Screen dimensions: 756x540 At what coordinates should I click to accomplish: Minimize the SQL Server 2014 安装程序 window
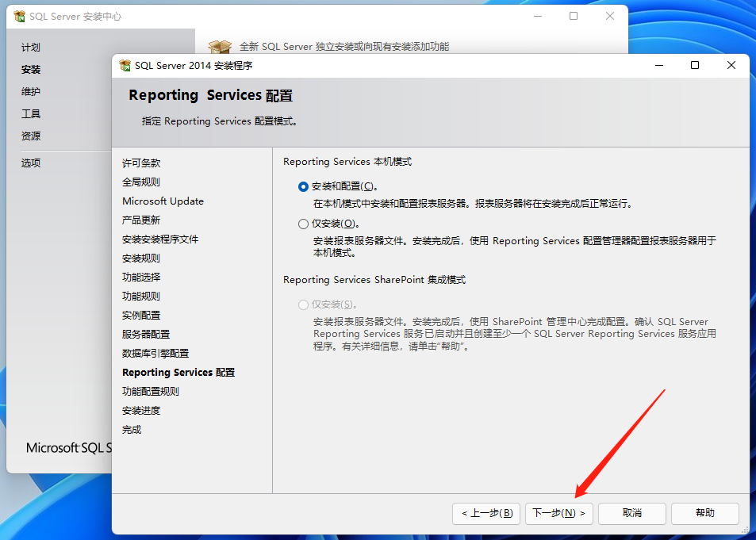click(659, 65)
